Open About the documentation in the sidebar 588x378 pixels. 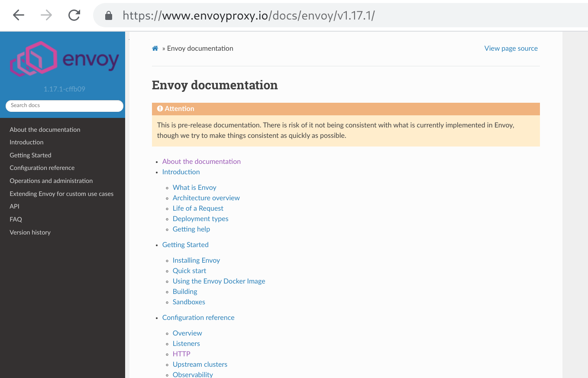[45, 130]
